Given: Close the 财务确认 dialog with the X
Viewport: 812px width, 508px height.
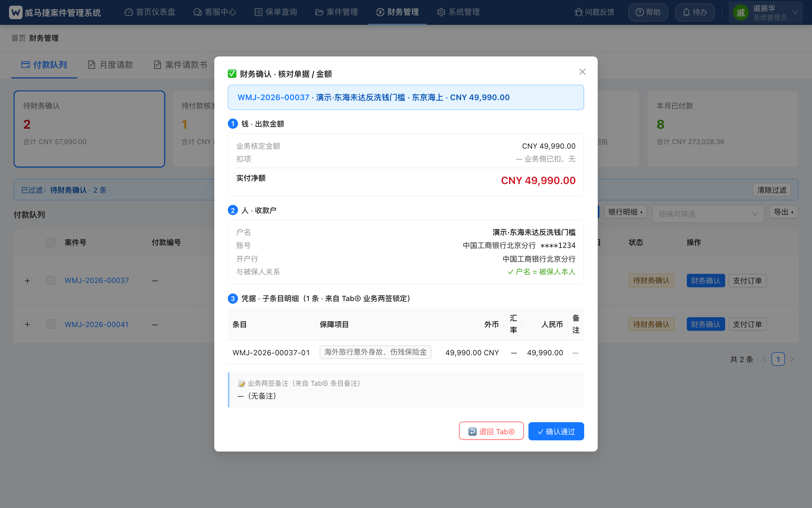Looking at the screenshot, I should point(582,72).
